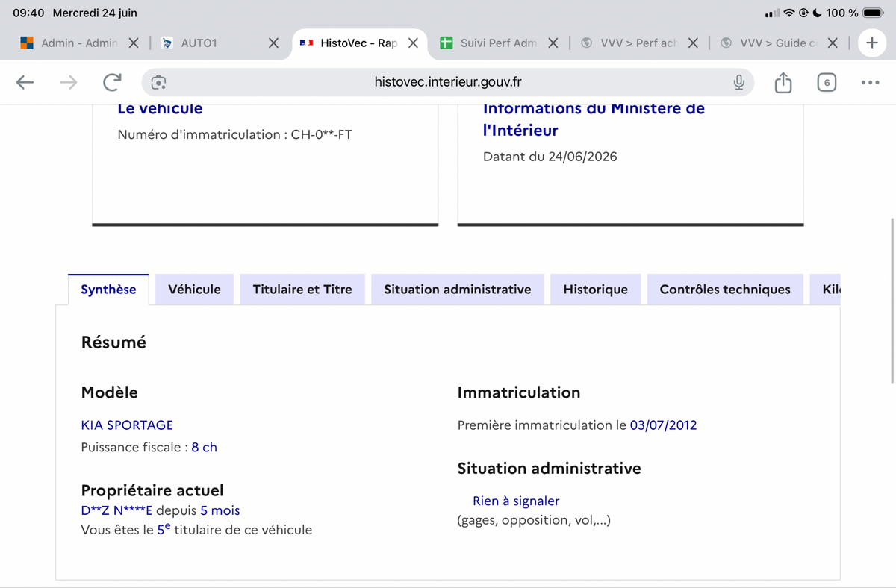This screenshot has height=588, width=896.
Task: Click the 5 mois ownership duration
Action: click(220, 511)
